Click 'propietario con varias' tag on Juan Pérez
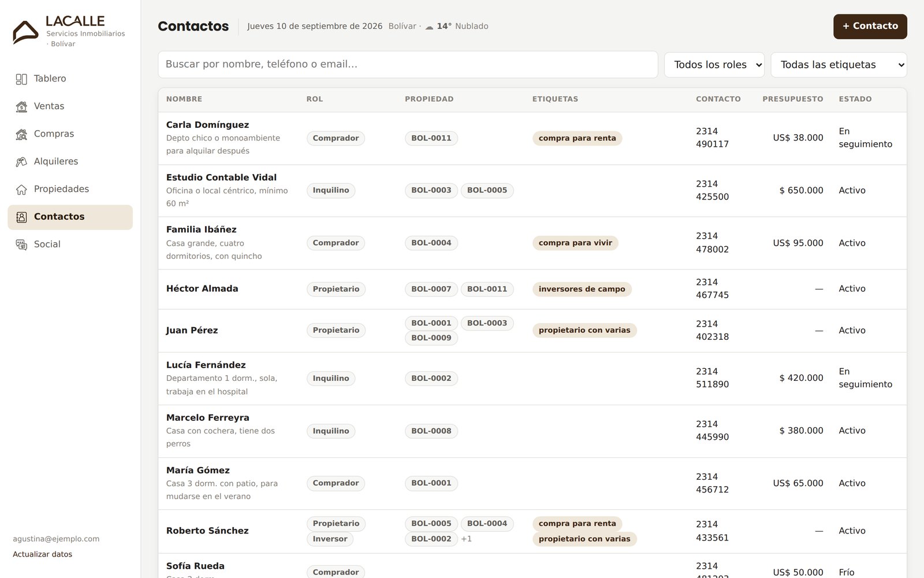Viewport: 924px width, 578px height. [584, 330]
